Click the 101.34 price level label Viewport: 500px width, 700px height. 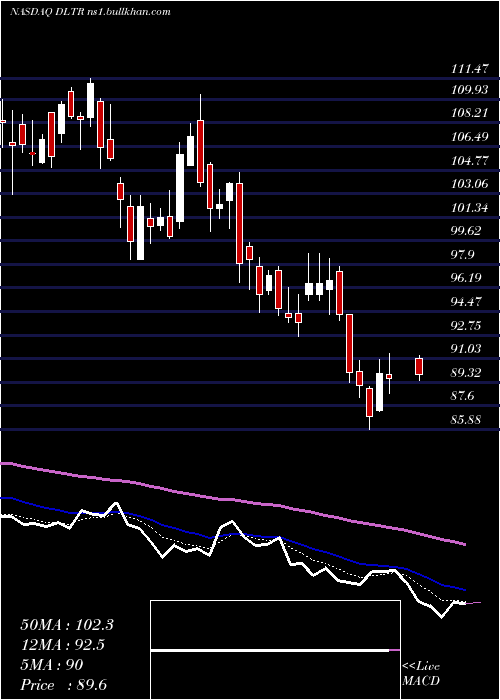(470, 207)
